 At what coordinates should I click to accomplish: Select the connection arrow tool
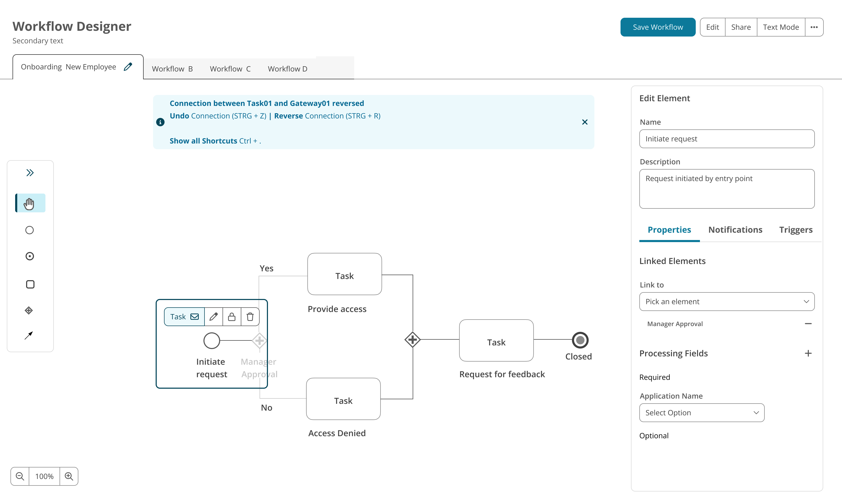29,335
